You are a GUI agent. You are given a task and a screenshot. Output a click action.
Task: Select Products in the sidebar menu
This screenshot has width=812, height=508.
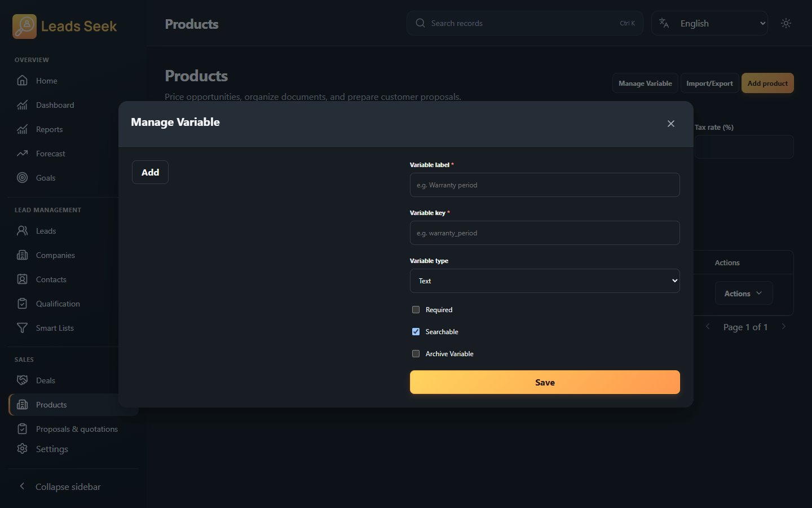tap(73, 405)
